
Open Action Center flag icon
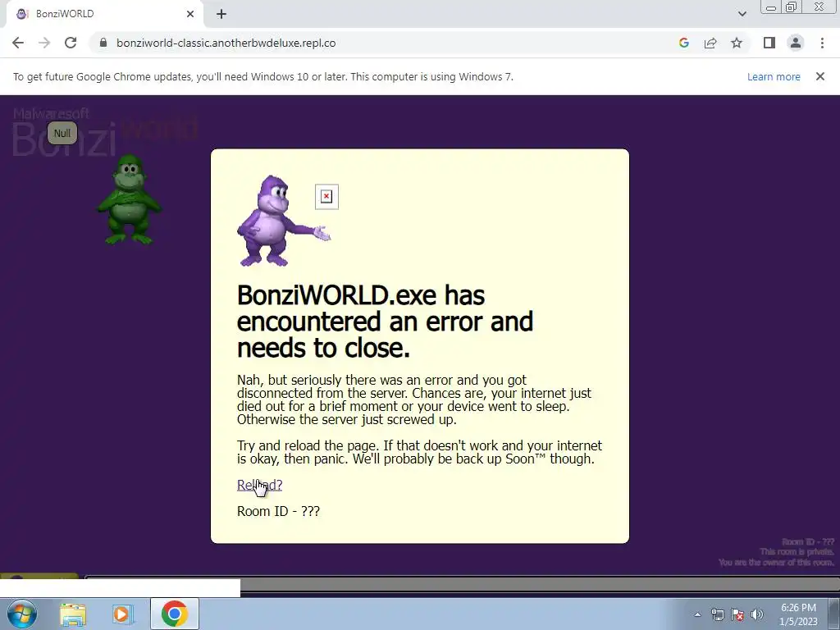[x=737, y=614]
